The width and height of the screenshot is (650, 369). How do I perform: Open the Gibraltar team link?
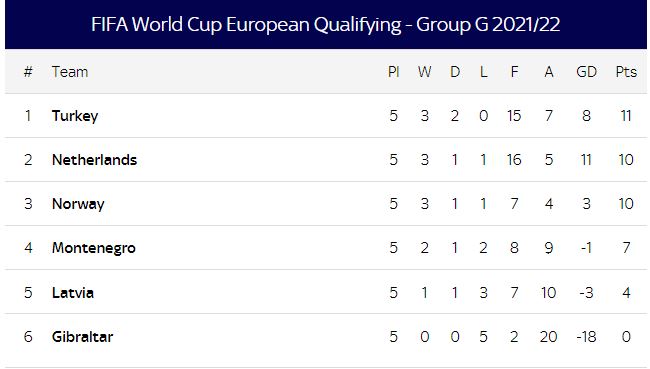tap(82, 337)
